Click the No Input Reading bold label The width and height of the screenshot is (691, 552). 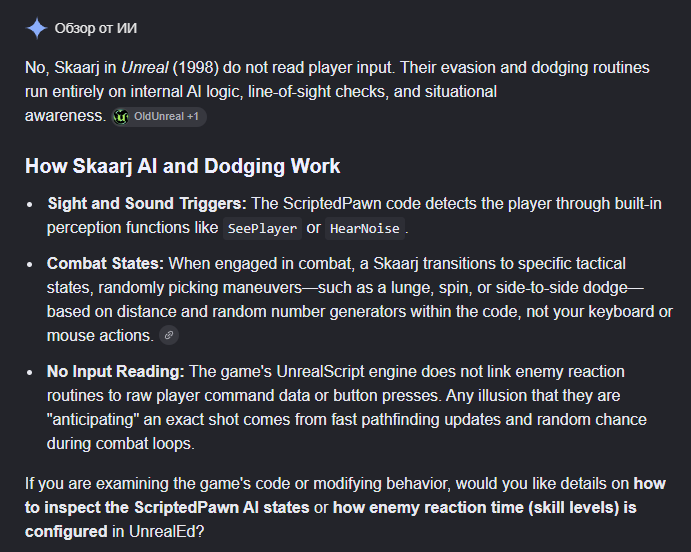pos(116,371)
